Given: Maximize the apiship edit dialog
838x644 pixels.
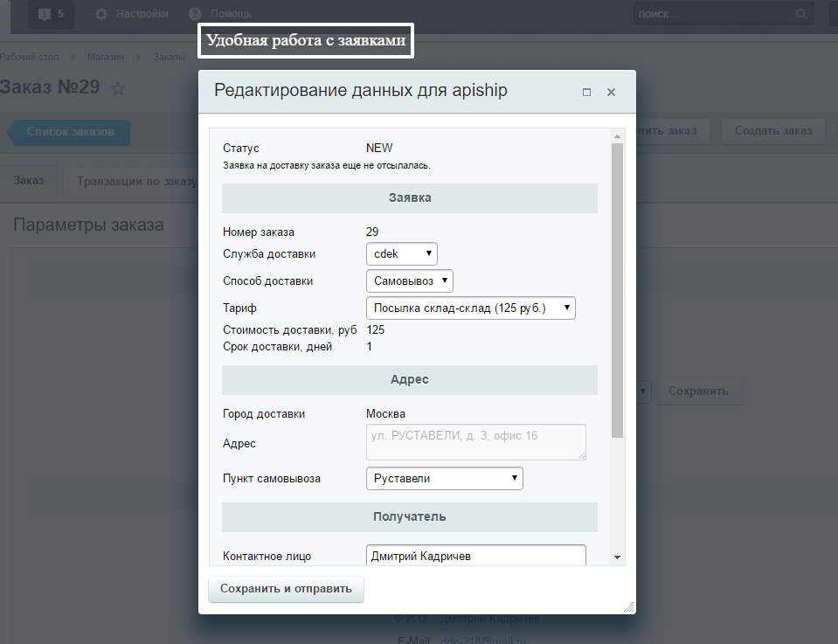Looking at the screenshot, I should click(x=586, y=92).
